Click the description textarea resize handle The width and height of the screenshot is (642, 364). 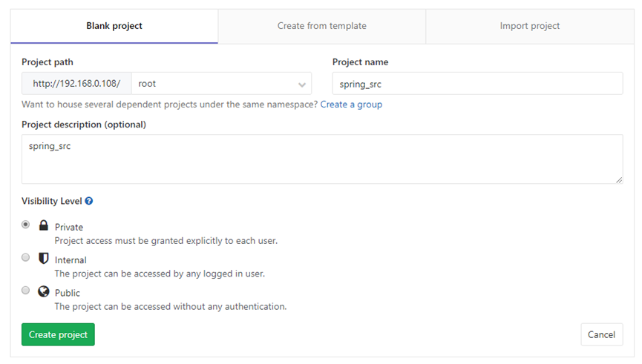tap(619, 179)
